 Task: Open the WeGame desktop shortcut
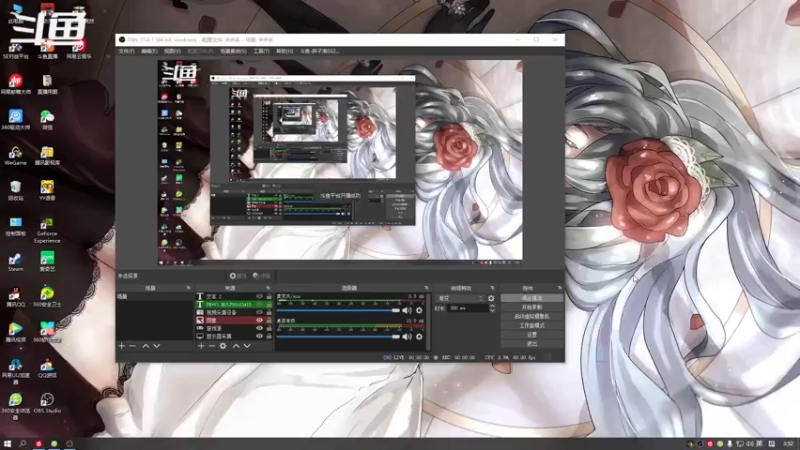tap(15, 156)
